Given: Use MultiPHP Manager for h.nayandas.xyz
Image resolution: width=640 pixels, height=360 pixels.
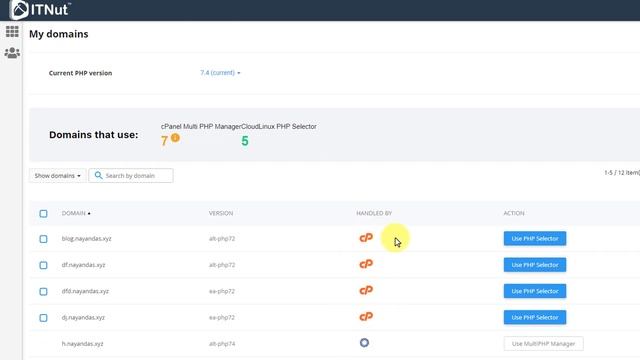Looking at the screenshot, I should click(543, 344).
